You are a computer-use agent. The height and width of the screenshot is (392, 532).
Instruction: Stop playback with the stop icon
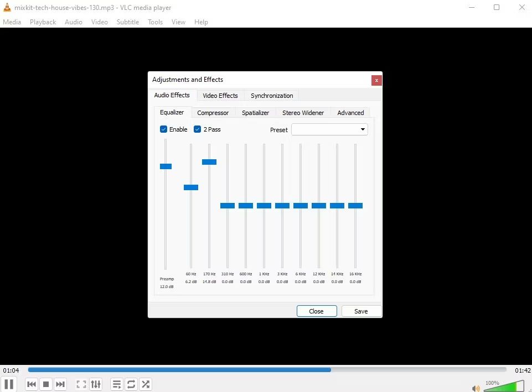(x=46, y=384)
